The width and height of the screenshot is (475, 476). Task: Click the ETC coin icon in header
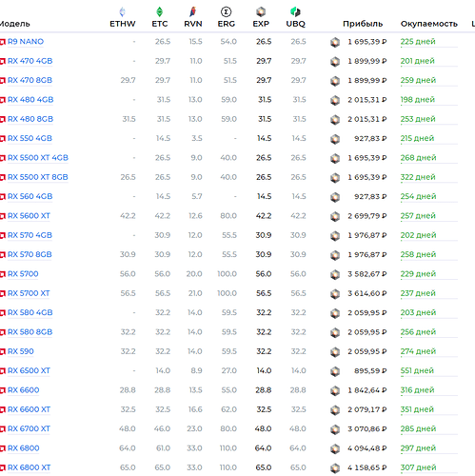pyautogui.click(x=159, y=12)
